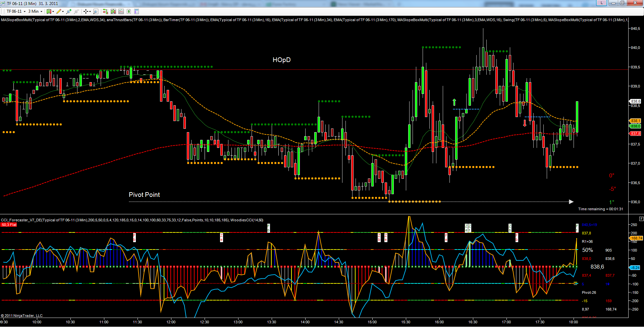The image size is (644, 327).
Task: Open the indicators line chart icon
Action: pos(121,11)
